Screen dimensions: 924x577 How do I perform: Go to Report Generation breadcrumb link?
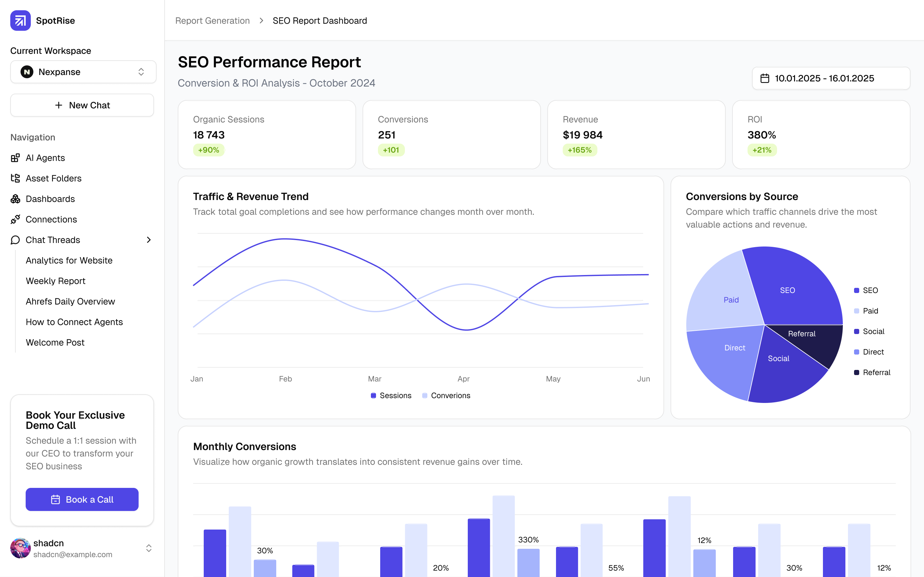212,21
